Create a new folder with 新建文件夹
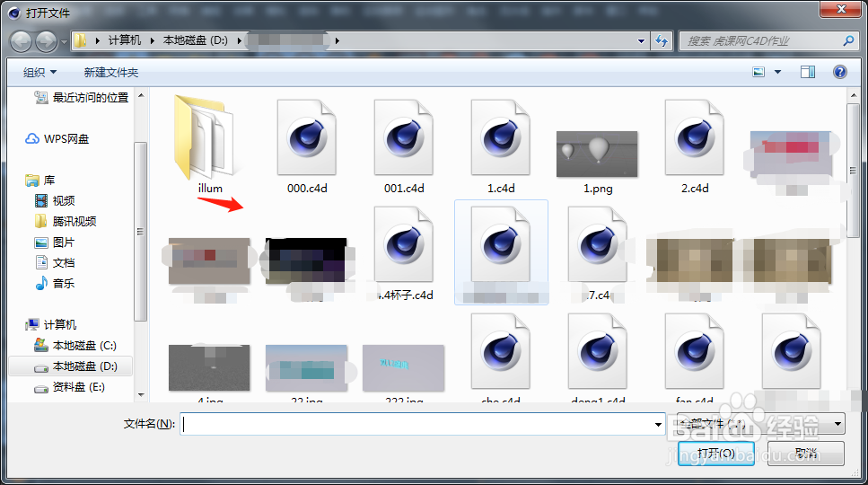Viewport: 868px width, 485px height. (111, 73)
